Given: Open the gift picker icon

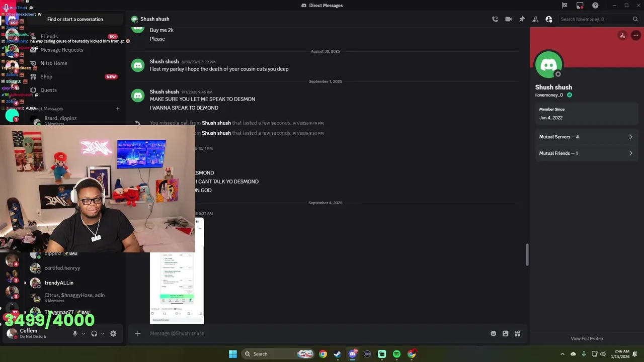Looking at the screenshot, I should coord(518,333).
